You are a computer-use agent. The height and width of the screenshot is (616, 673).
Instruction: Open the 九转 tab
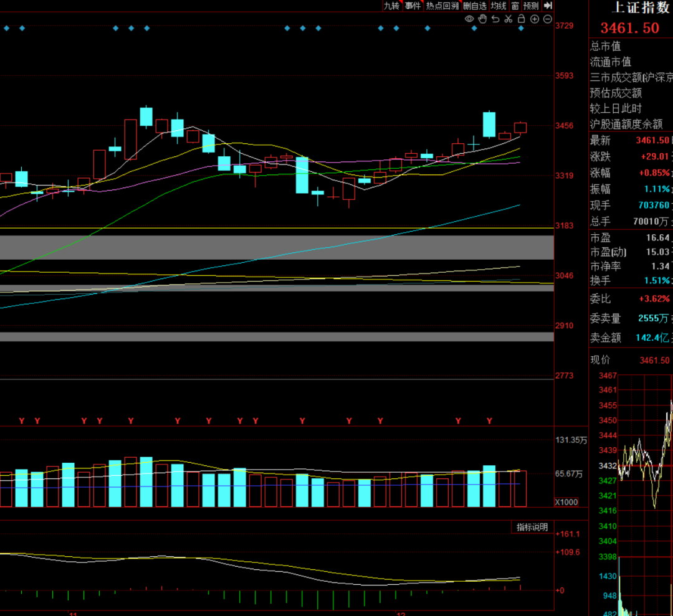[392, 6]
